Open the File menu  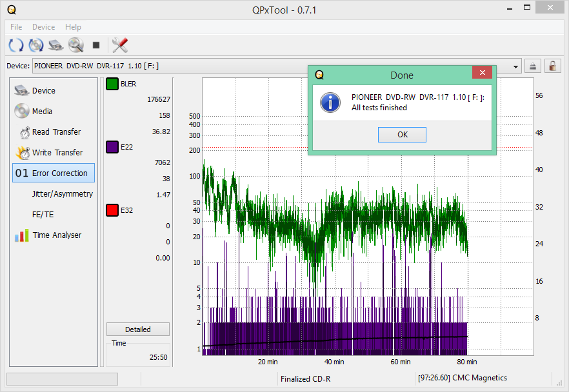tap(16, 27)
